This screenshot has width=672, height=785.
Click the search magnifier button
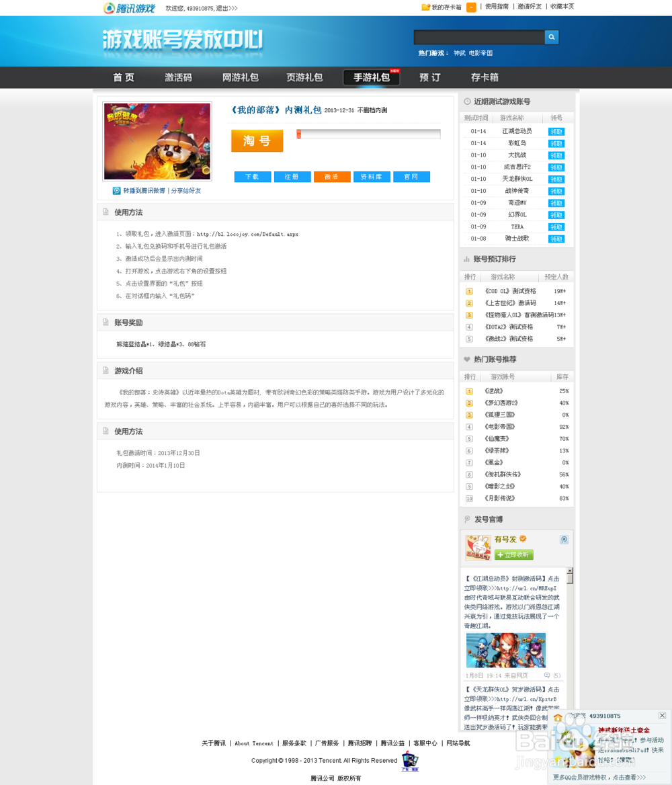pyautogui.click(x=551, y=37)
